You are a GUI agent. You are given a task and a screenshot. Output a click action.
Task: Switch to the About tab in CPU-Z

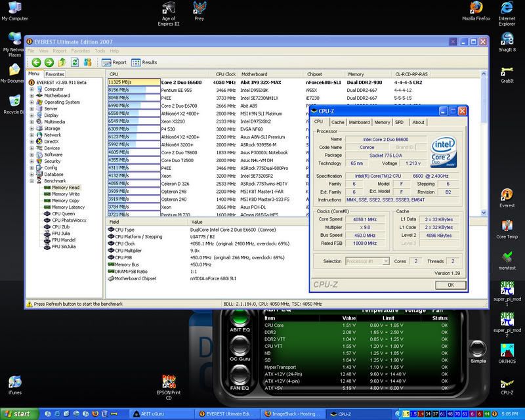click(x=418, y=123)
